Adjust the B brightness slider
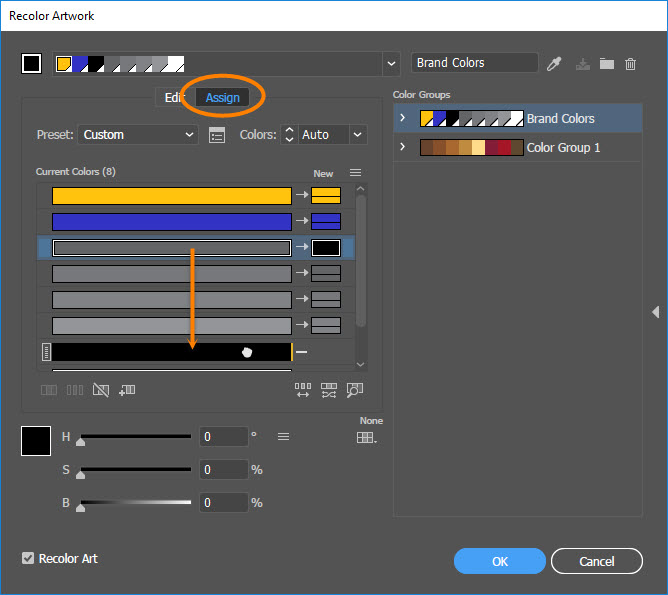 (135, 503)
